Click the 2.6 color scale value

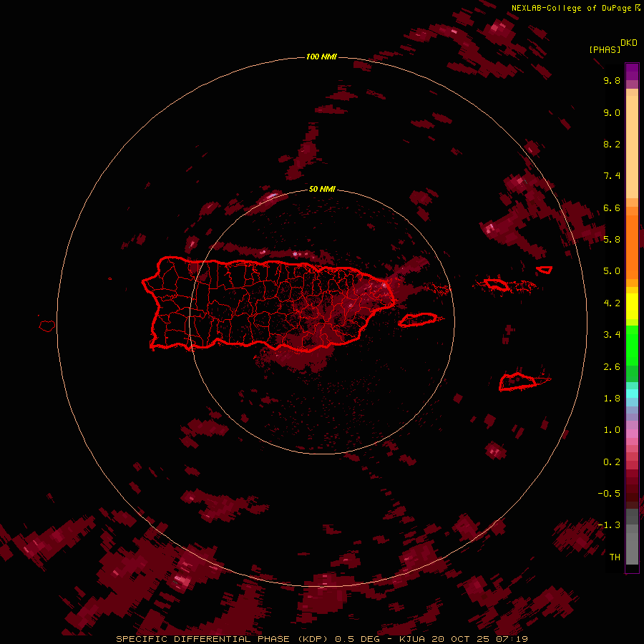612,367
